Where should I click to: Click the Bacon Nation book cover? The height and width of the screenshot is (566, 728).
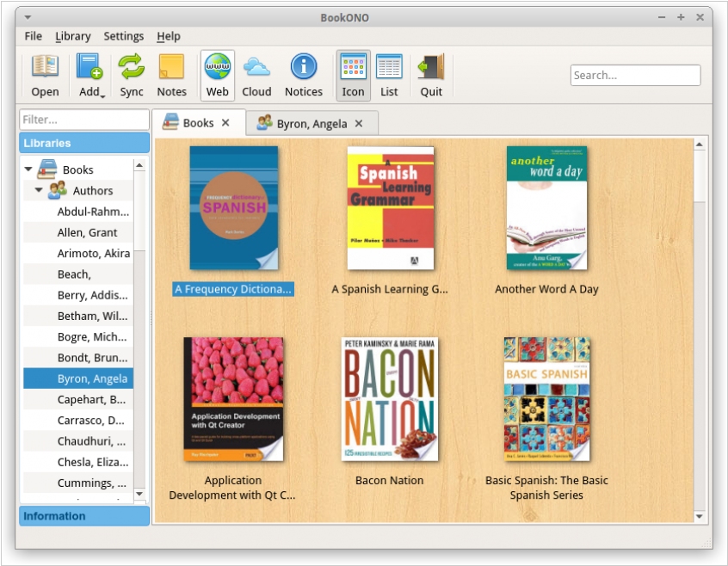coord(389,398)
